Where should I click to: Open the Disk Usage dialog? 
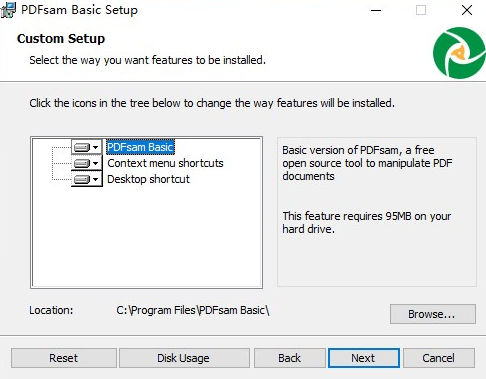(184, 358)
